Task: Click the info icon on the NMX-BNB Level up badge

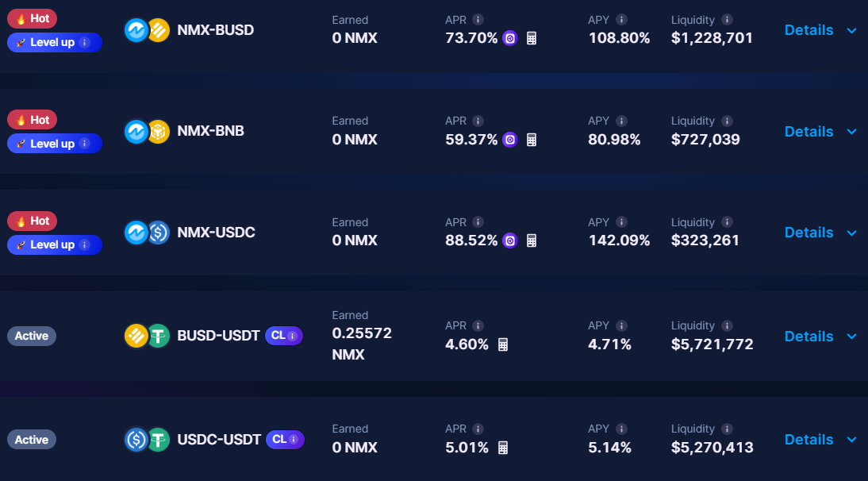Action: point(85,144)
